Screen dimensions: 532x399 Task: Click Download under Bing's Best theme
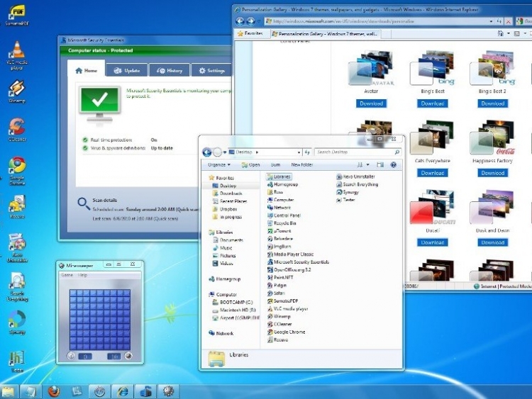[x=432, y=103]
